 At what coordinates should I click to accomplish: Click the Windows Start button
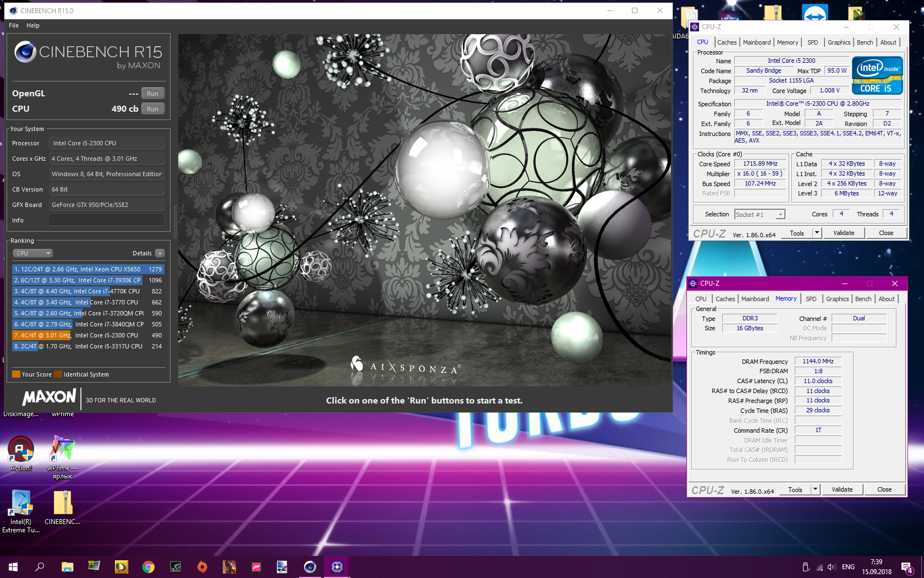(13, 566)
